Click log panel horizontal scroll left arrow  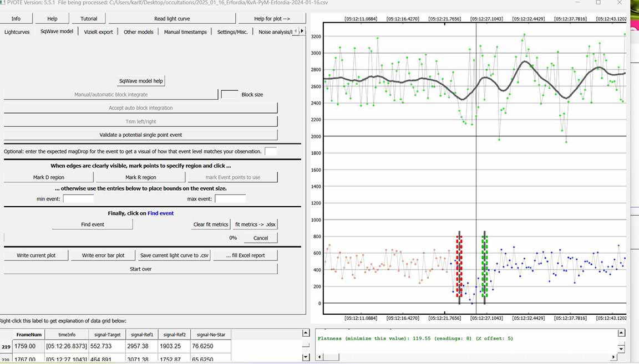pos(319,357)
